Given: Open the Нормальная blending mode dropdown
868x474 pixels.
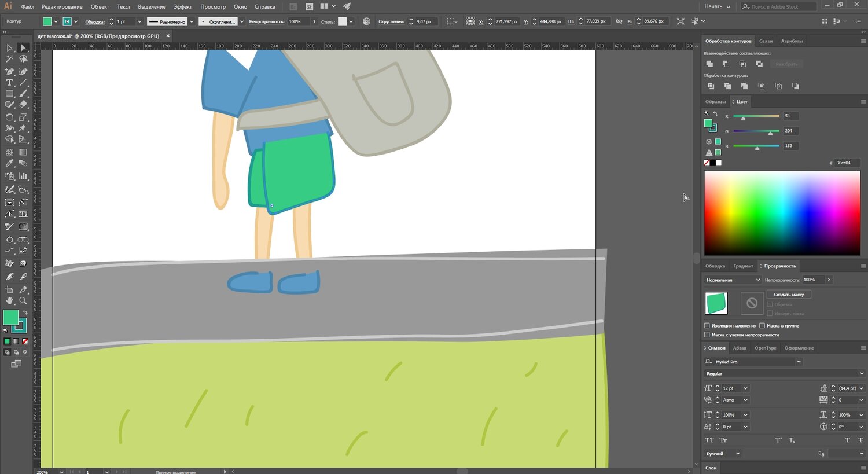Looking at the screenshot, I should click(x=733, y=280).
